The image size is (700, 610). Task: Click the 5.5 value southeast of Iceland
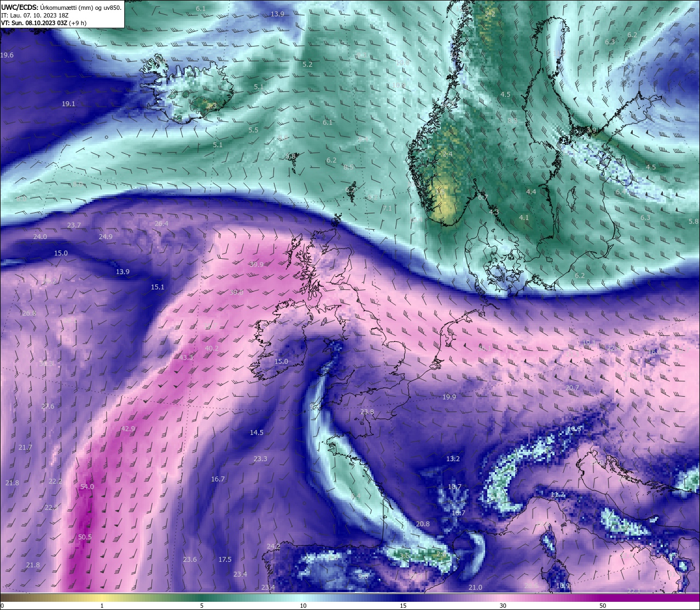253,130
